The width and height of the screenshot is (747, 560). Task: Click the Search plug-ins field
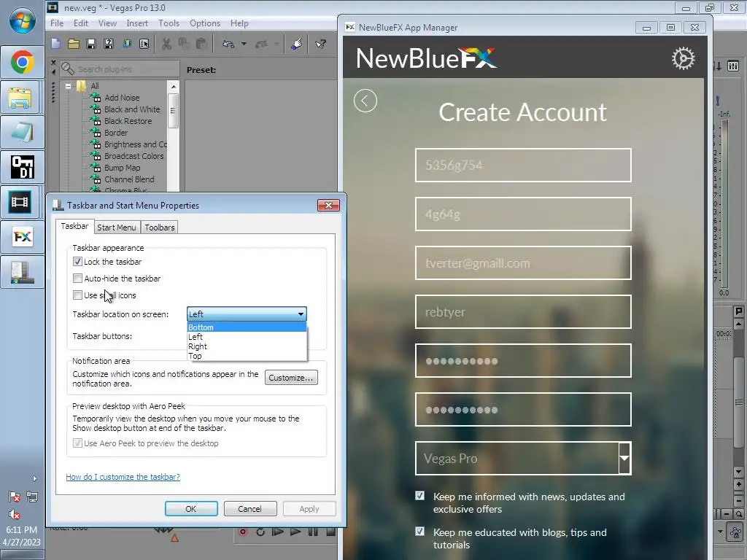120,69
